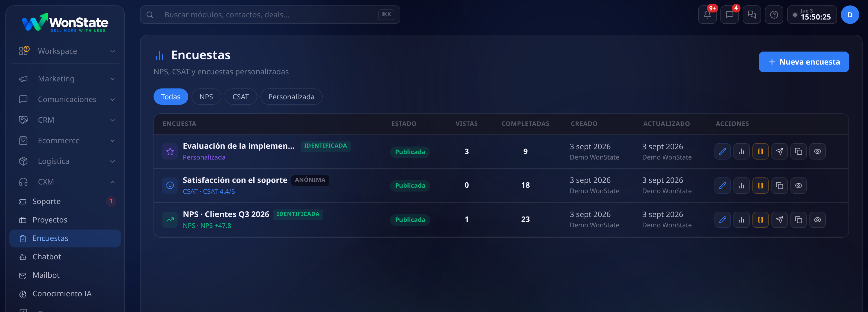Image resolution: width=868 pixels, height=312 pixels.
Task: Focus the Buscar módulos search field
Action: coord(270,15)
